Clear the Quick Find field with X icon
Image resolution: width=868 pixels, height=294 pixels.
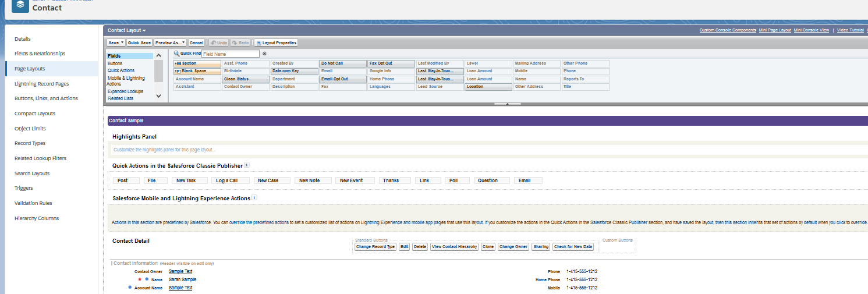pyautogui.click(x=264, y=54)
